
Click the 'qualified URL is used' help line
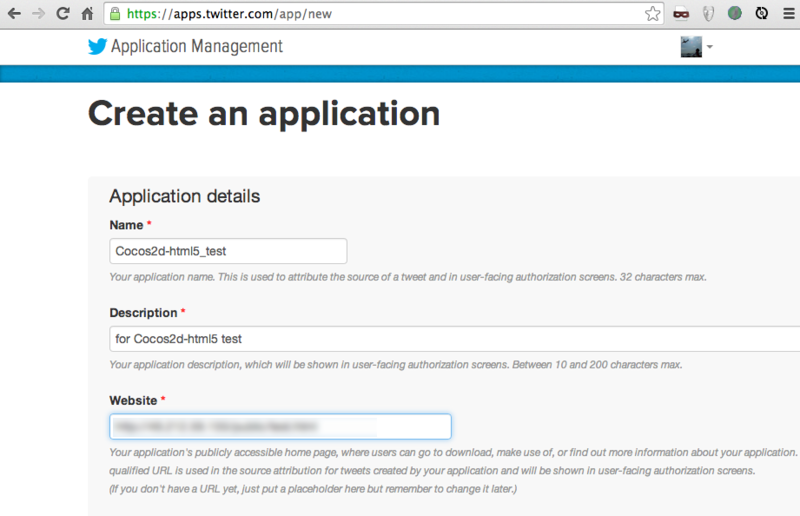pos(432,471)
